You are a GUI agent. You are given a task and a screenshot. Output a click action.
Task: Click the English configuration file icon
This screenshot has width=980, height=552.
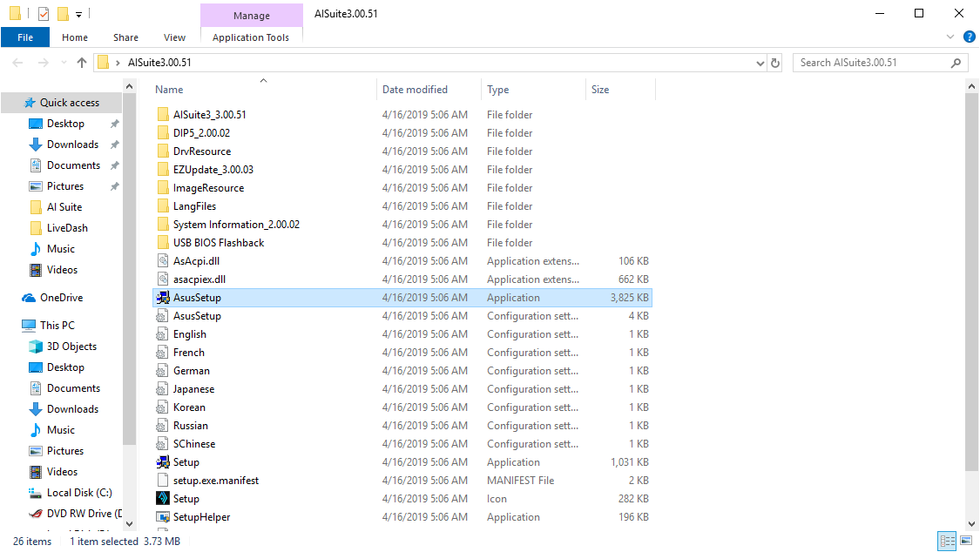[x=163, y=334]
